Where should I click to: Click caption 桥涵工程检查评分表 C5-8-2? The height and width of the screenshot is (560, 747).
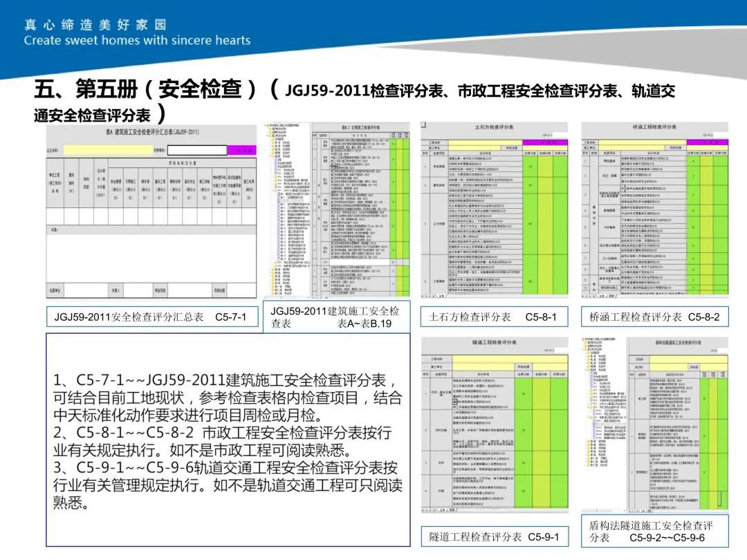[655, 317]
